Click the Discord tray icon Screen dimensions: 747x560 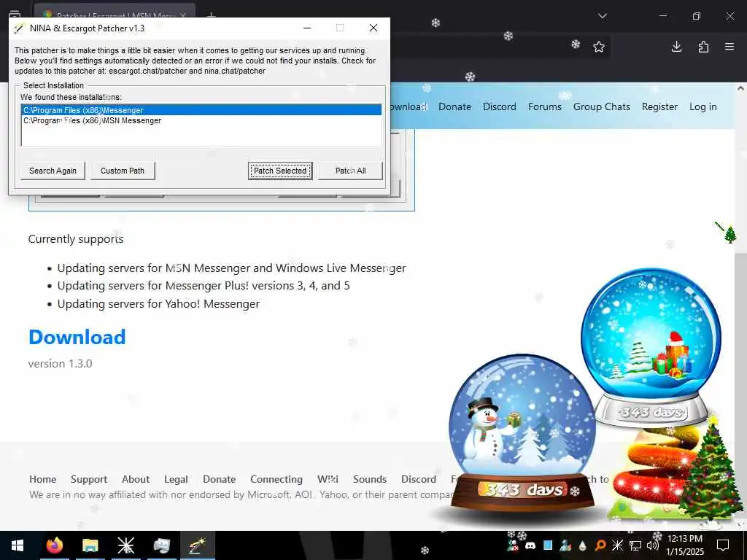coord(530,545)
